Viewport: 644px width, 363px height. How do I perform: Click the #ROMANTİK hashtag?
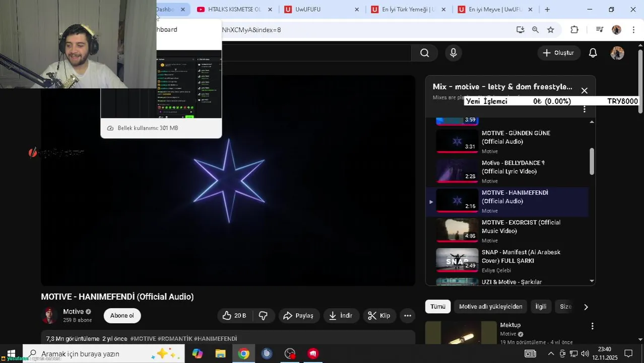[175, 339]
